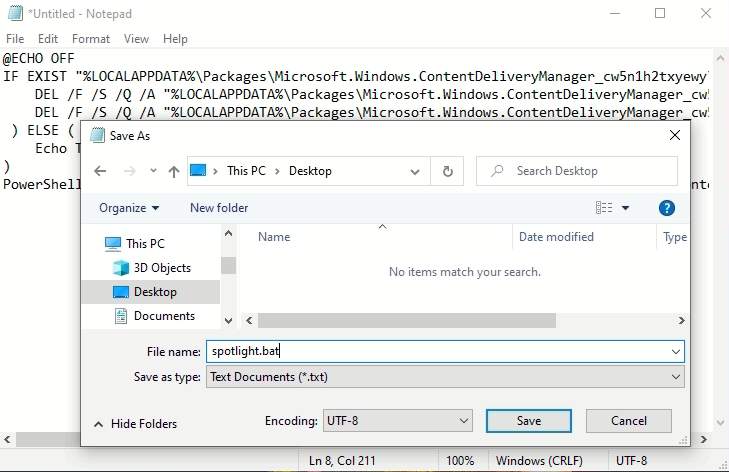The width and height of the screenshot is (729, 472).
Task: Click the 100% zoom status entry
Action: (460, 461)
